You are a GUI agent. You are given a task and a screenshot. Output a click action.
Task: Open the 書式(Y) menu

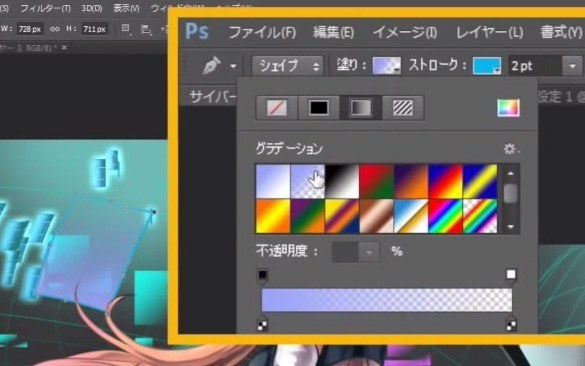point(561,32)
